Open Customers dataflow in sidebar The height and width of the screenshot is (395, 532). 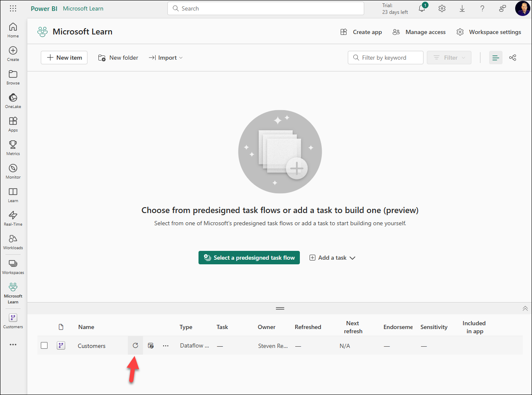[13, 321]
